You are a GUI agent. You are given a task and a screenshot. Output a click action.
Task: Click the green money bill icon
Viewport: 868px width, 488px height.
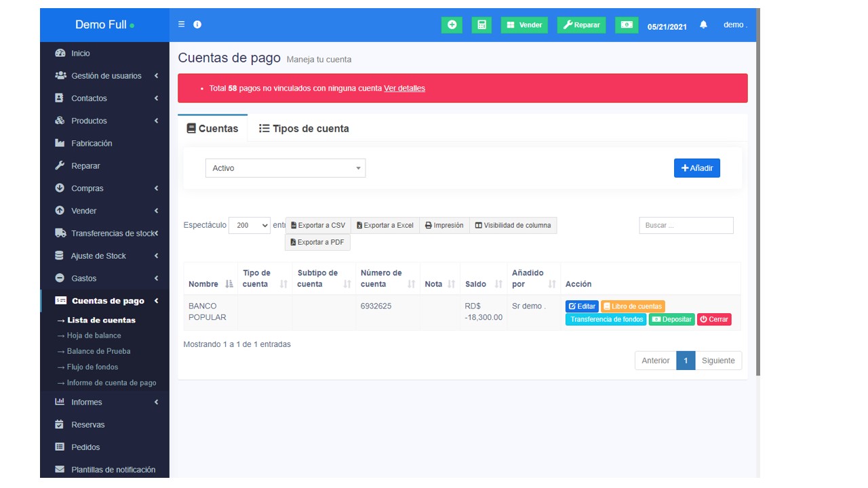[627, 25]
